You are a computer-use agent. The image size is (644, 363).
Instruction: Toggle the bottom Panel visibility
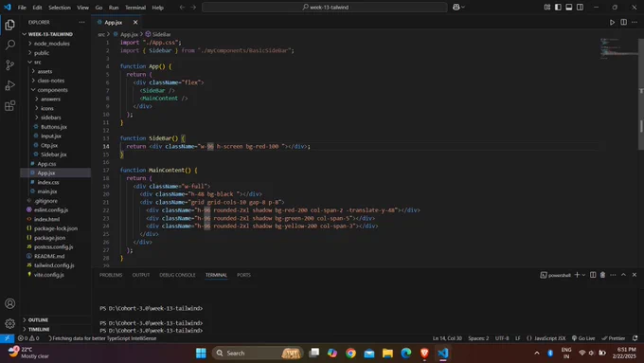pos(569,7)
